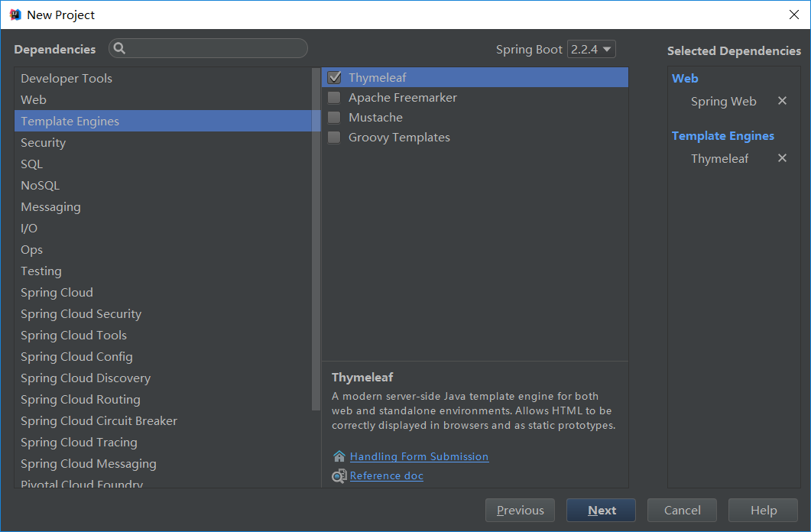Select the Developer Tools category
This screenshot has height=532, width=811.
[x=164, y=78]
